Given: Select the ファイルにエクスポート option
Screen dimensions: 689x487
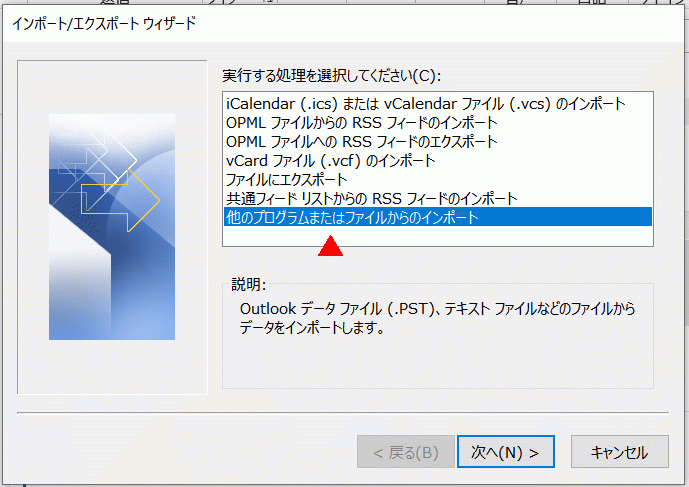Looking at the screenshot, I should point(438,179).
